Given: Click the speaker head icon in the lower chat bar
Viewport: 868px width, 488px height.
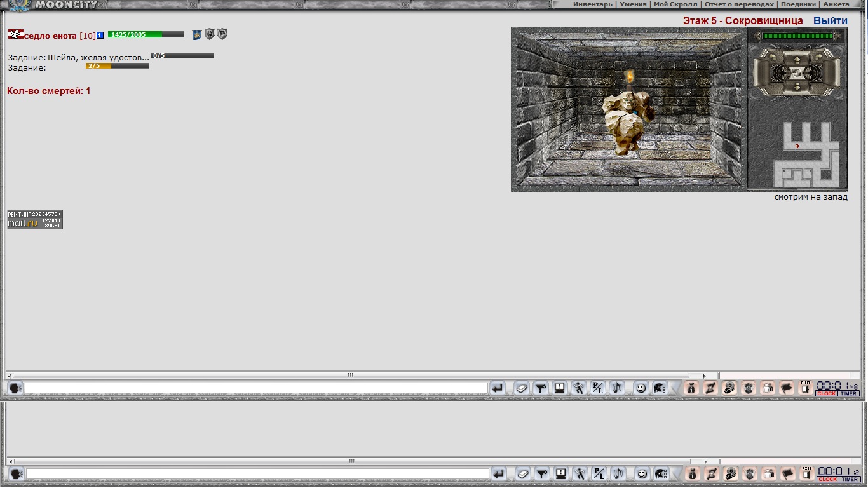Looking at the screenshot, I should coord(16,474).
